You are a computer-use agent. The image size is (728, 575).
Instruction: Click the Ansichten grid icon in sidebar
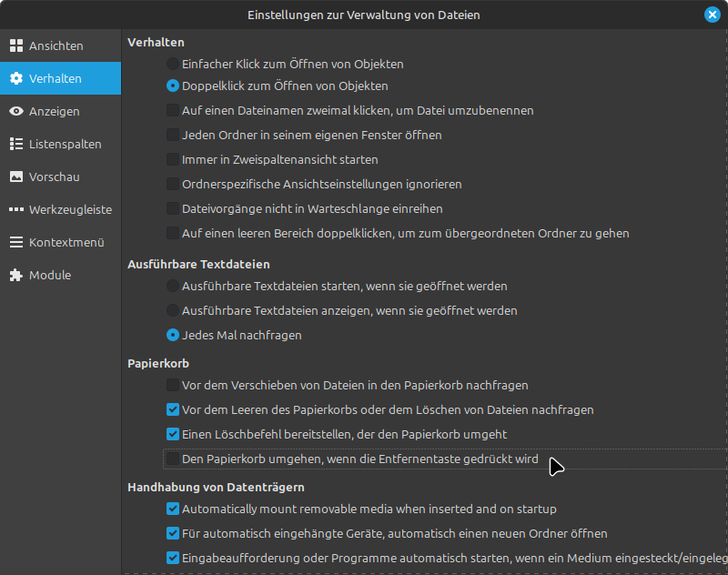click(x=15, y=45)
